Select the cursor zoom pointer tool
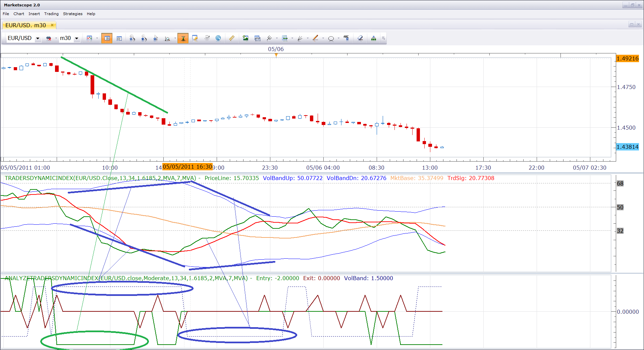The height and width of the screenshot is (350, 644). pos(156,38)
